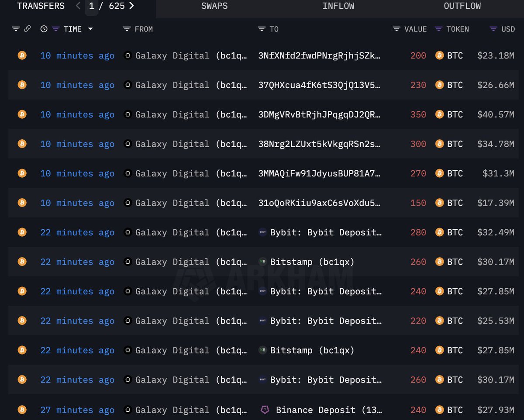
Task: Open address 3NfXNfd2fwdPNrgRjhjSZk...
Action: tap(320, 55)
